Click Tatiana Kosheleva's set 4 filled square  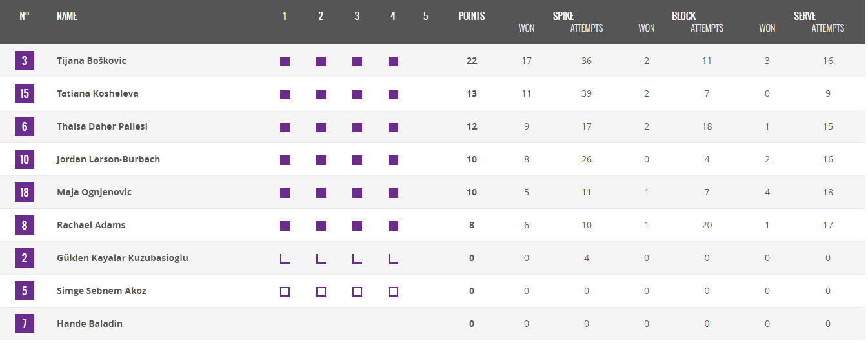[393, 95]
